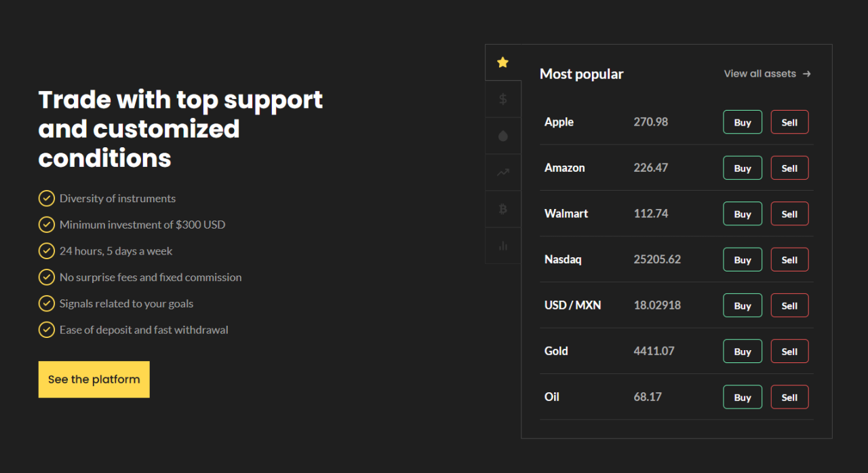
Task: Select the Nasdaq asset name
Action: [x=563, y=259]
